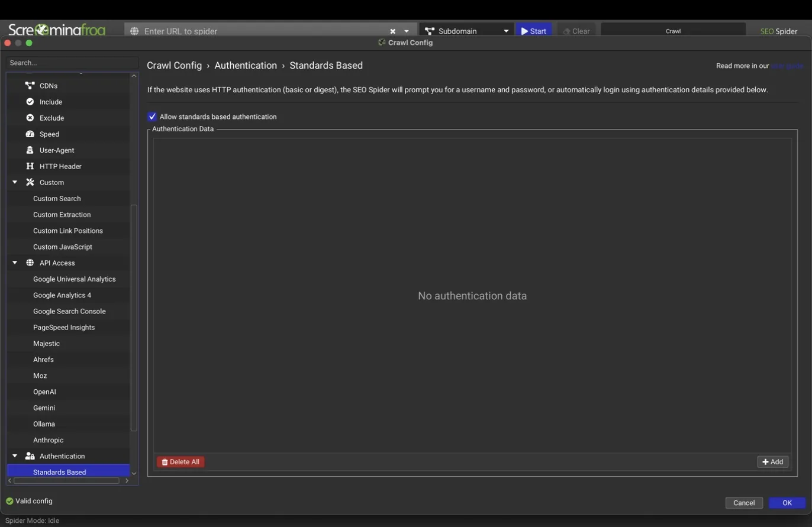Click the Clear button in toolbar
This screenshot has width=812, height=527.
coord(576,31)
